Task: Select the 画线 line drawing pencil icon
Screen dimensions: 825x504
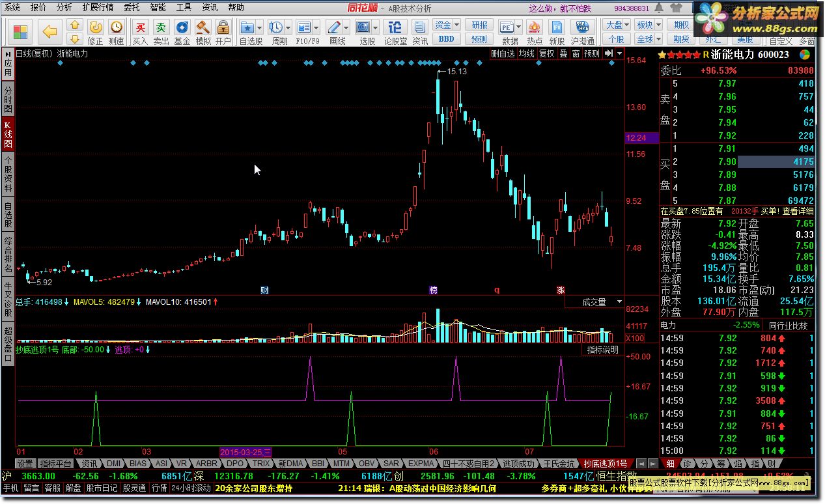Action: (334, 27)
